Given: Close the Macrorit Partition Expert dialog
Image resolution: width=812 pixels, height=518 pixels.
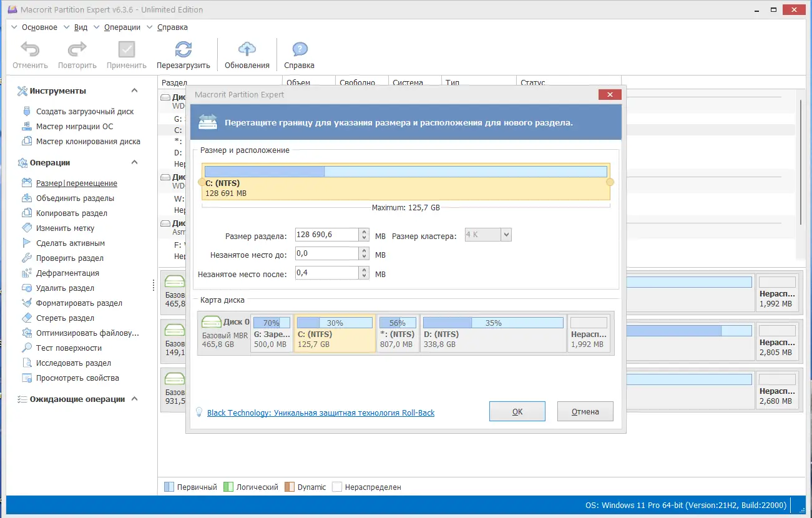Looking at the screenshot, I should coord(609,95).
